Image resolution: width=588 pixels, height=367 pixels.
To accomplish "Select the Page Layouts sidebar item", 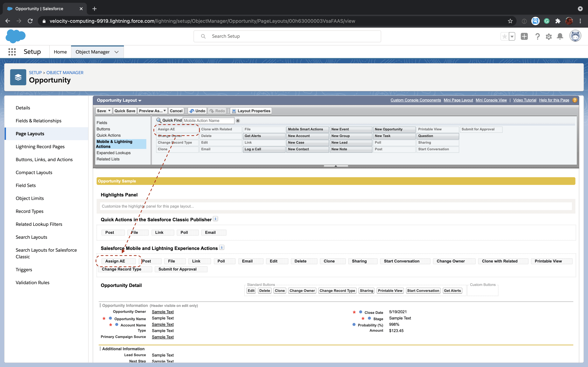I will click(30, 133).
